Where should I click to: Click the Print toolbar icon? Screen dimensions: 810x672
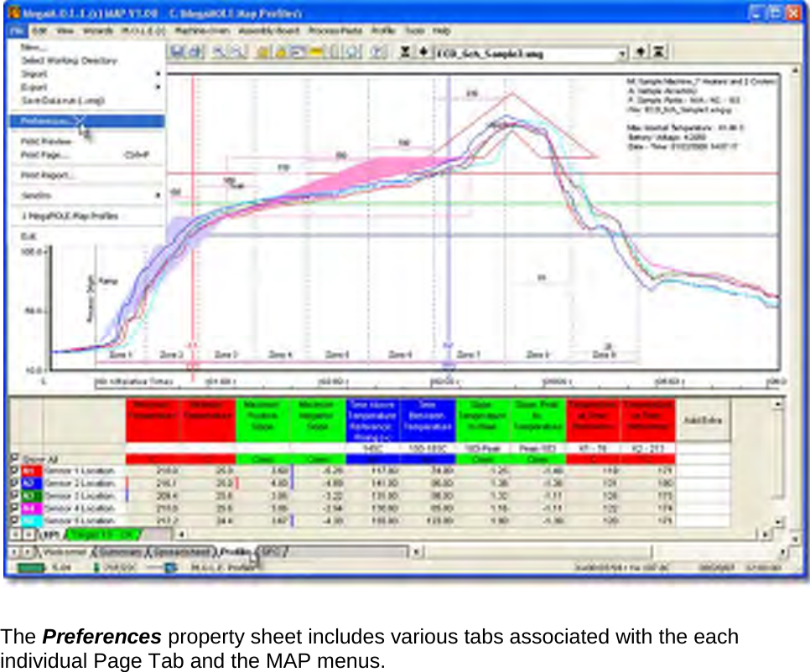(195, 52)
